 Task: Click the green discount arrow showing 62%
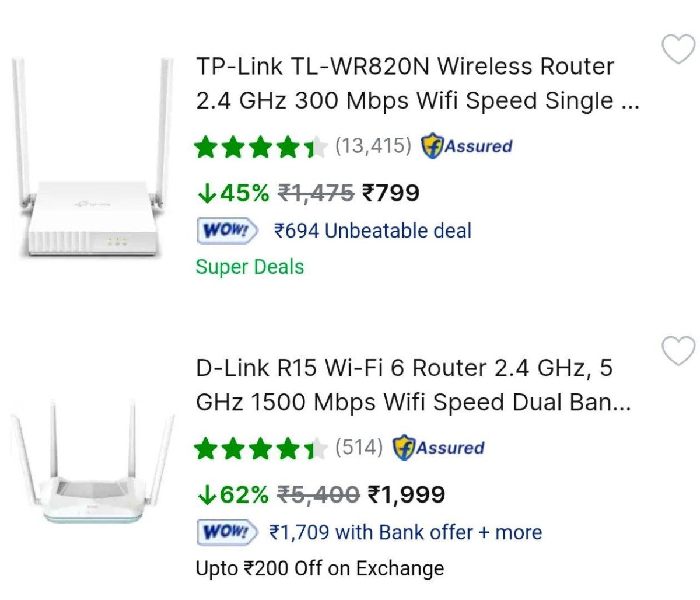208,496
